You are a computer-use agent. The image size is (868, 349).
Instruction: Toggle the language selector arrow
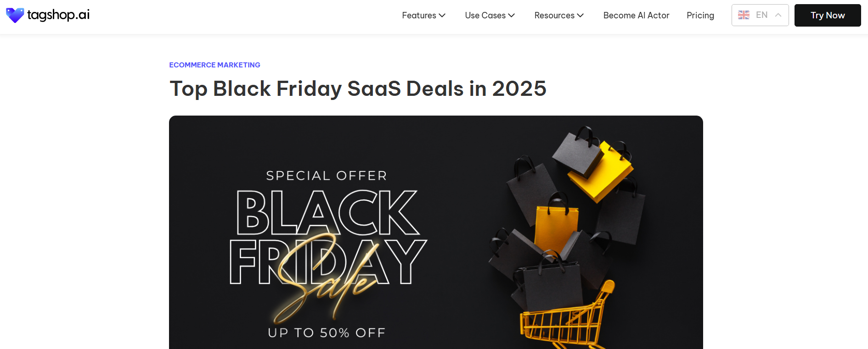(x=778, y=15)
